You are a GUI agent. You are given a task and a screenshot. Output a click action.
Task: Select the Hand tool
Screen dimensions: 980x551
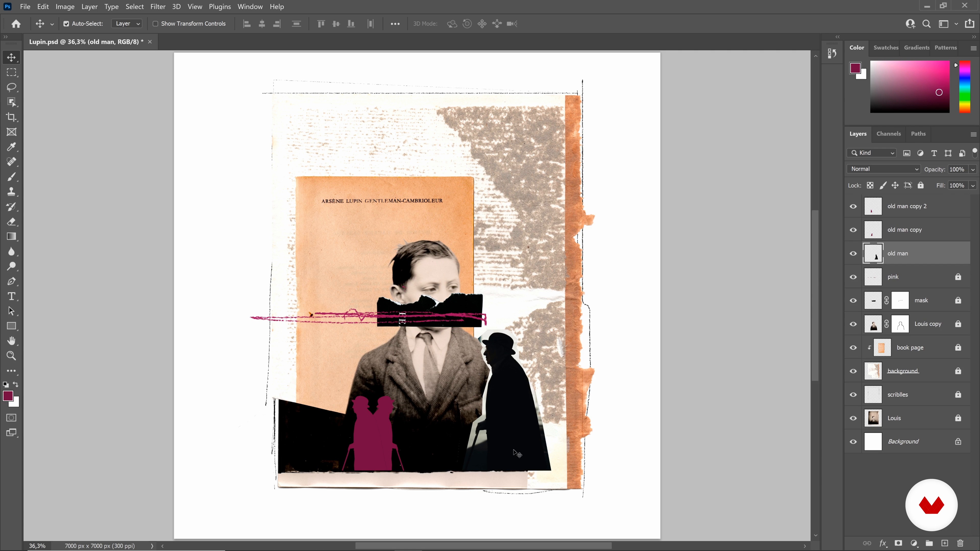[11, 341]
